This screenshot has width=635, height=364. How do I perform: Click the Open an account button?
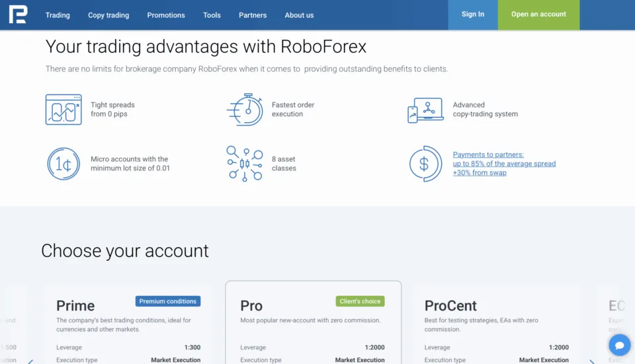[x=538, y=15]
